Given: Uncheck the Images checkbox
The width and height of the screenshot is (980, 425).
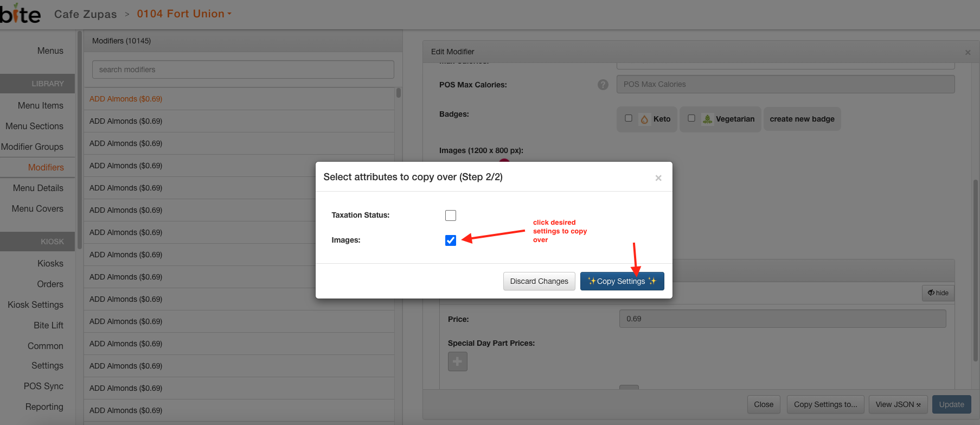Looking at the screenshot, I should 451,240.
